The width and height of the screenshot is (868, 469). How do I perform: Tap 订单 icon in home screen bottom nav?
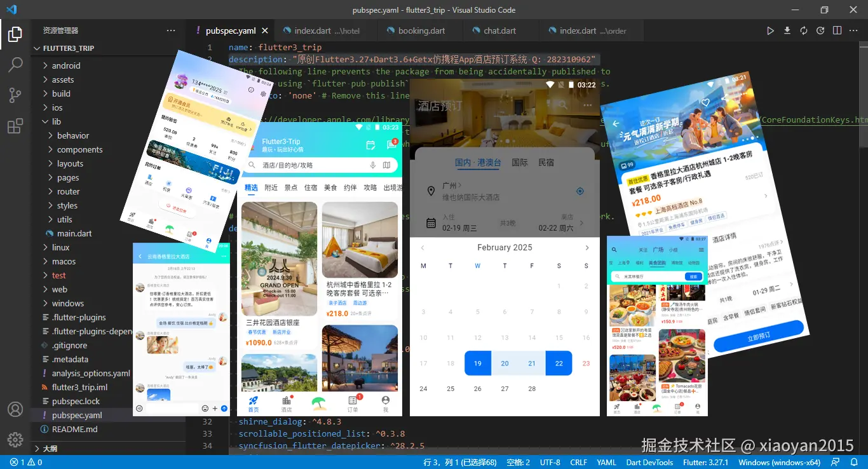353,403
